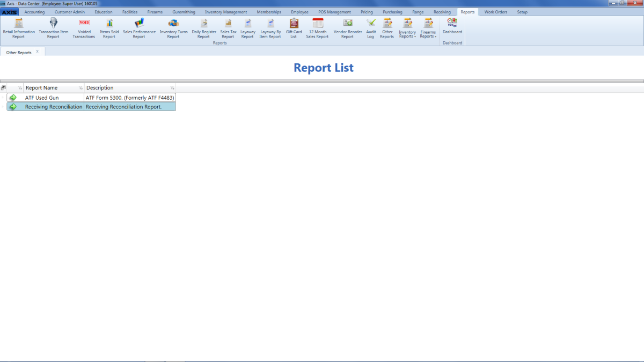Open the Dashboard from the ribbon
The image size is (644, 362).
tap(452, 27)
